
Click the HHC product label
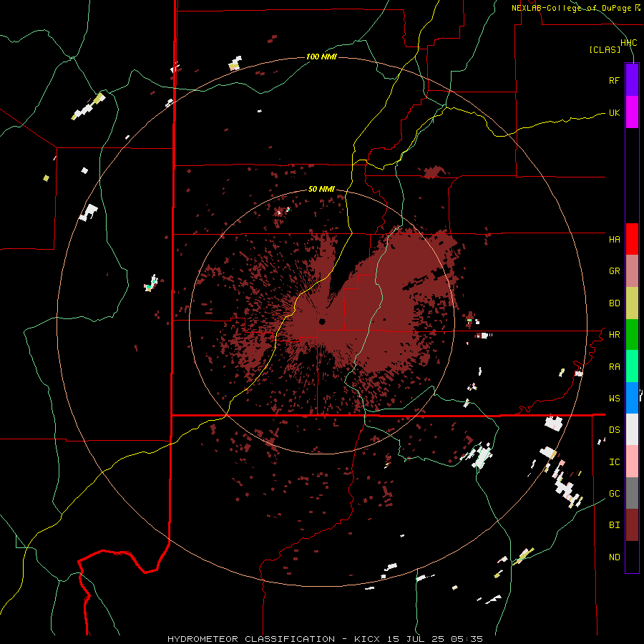pyautogui.click(x=629, y=43)
